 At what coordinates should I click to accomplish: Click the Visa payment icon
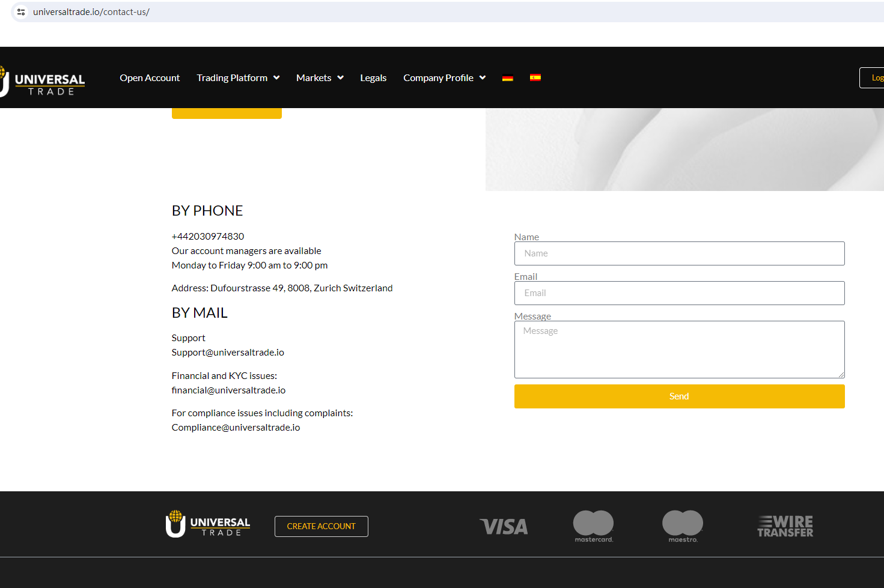(504, 527)
